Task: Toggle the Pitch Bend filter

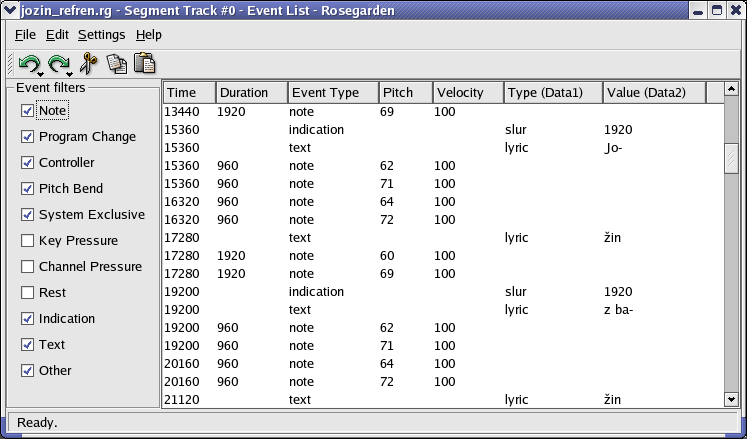Action: point(27,189)
